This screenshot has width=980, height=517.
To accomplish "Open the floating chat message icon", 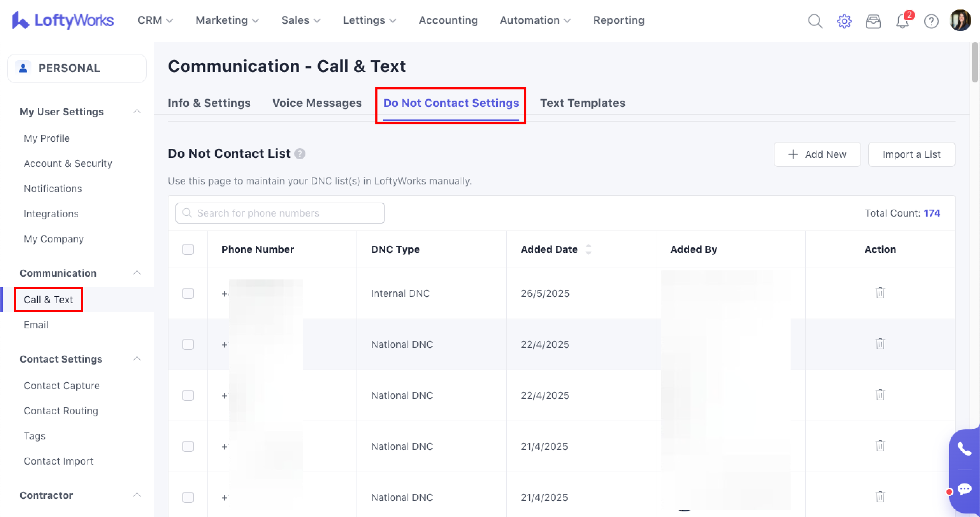I will pos(964,489).
